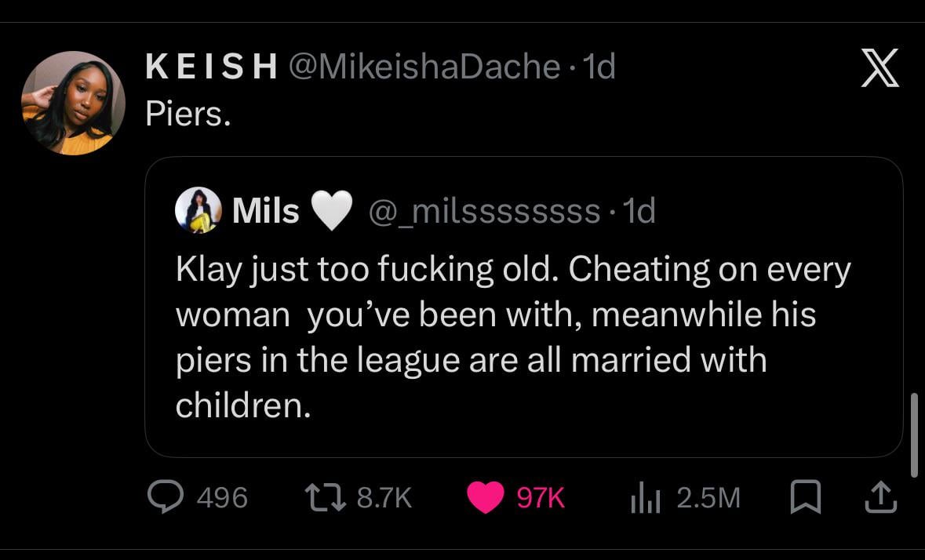This screenshot has height=560, width=925.
Task: Click the "Piers." tweet text
Action: point(188,115)
